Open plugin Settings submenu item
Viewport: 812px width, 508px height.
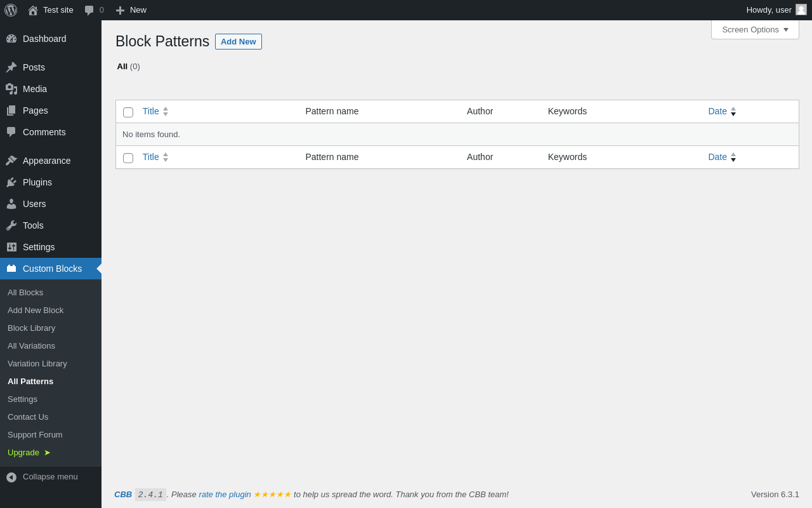point(22,399)
